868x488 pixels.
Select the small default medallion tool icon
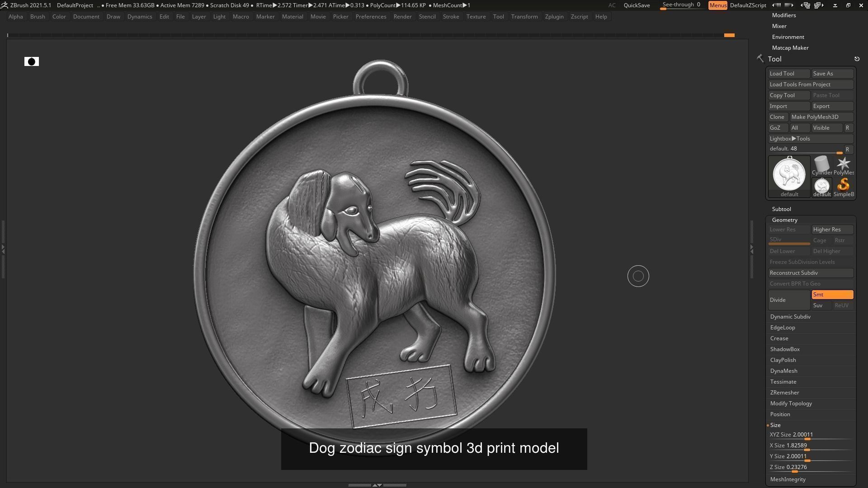pyautogui.click(x=822, y=188)
